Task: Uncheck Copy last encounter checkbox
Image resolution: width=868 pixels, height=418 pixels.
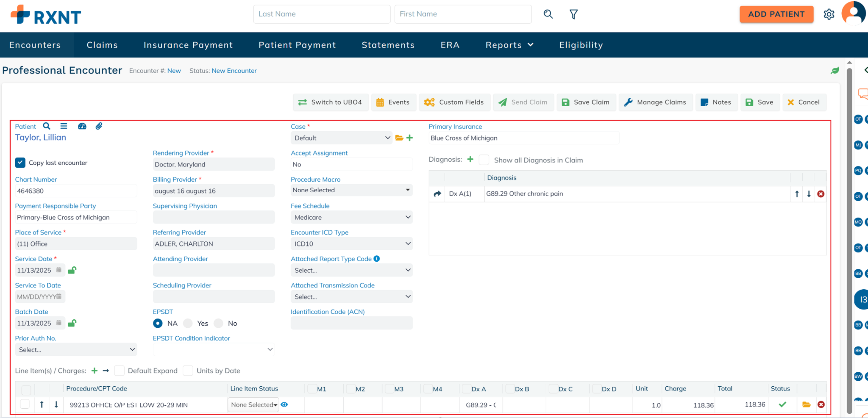Action: pyautogui.click(x=20, y=163)
